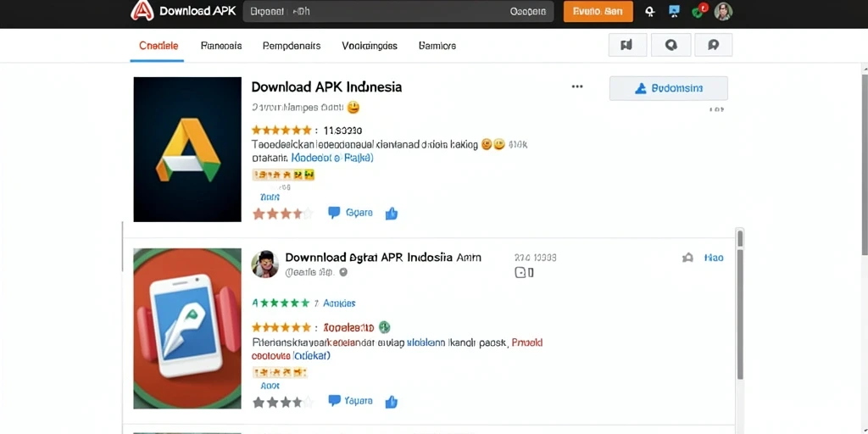The image size is (868, 434).
Task: Open the golden A app thumbnail
Action: pos(187,149)
